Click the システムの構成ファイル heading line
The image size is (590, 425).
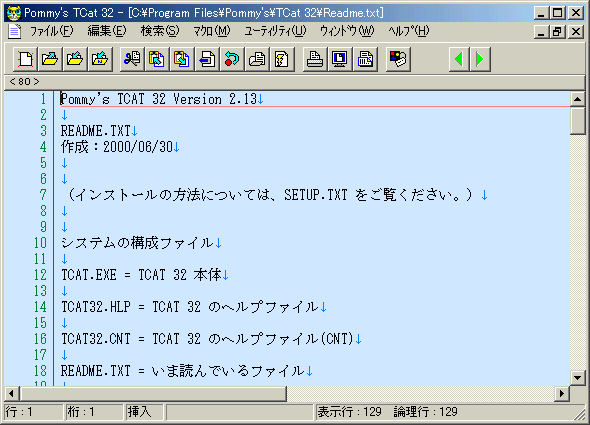click(137, 243)
